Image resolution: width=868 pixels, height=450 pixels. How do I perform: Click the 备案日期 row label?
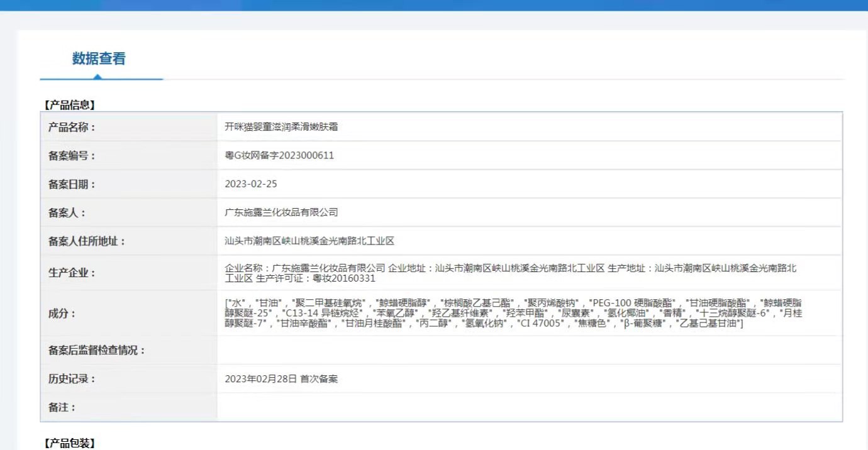[x=71, y=184]
